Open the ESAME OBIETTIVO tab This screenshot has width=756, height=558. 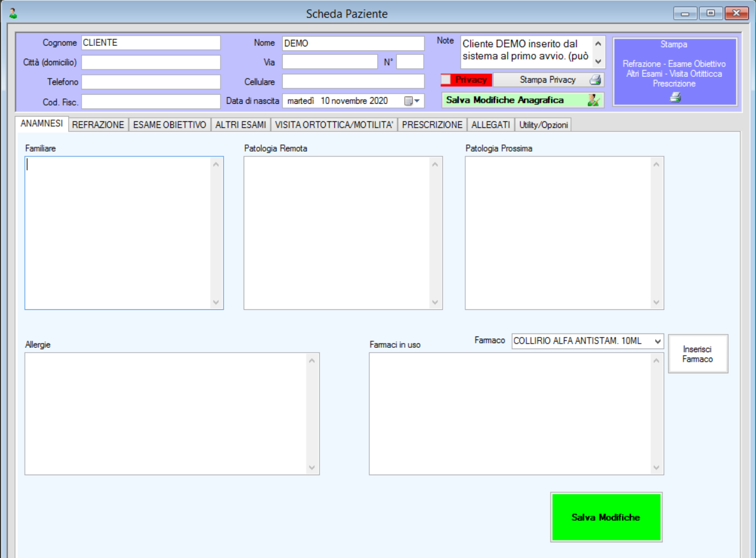point(169,124)
